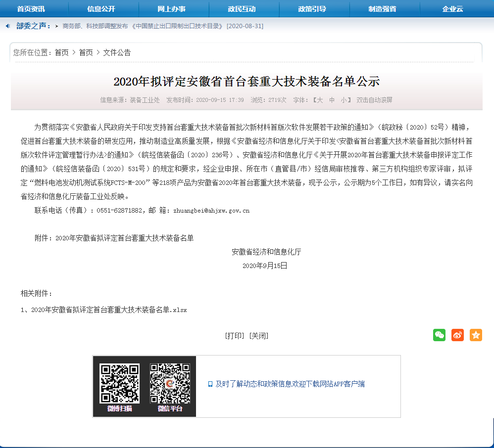Open the 信息公开 menu tab
The width and height of the screenshot is (494, 448).
[101, 9]
